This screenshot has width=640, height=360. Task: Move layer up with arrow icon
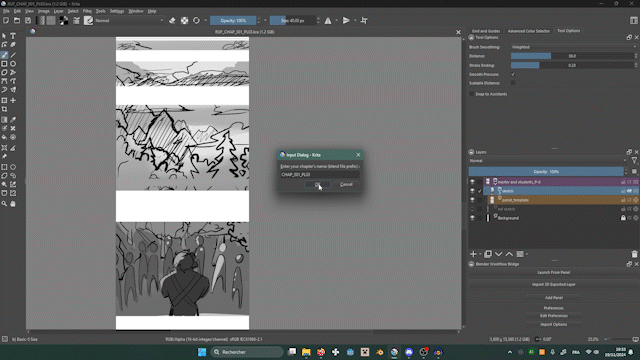[x=509, y=254]
